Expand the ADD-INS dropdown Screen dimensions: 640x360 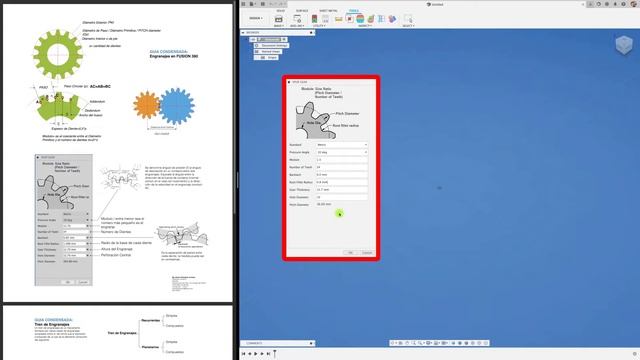[x=297, y=26]
